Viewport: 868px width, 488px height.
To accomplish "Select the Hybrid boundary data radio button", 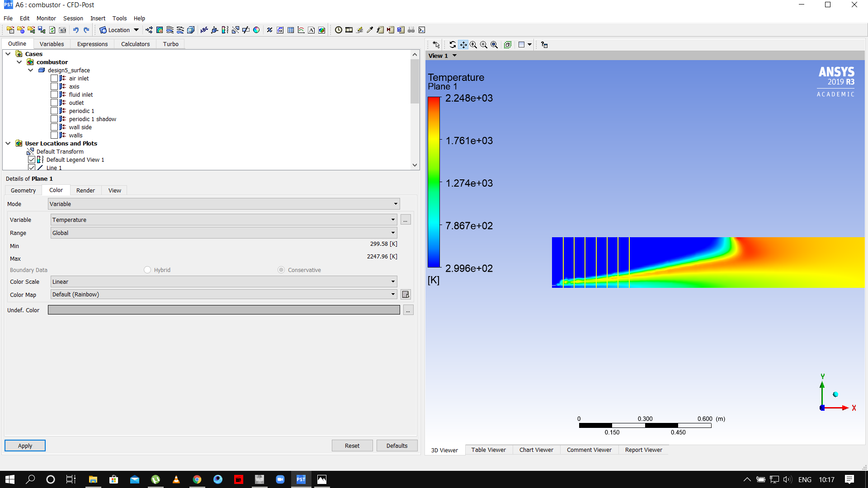I will [147, 270].
